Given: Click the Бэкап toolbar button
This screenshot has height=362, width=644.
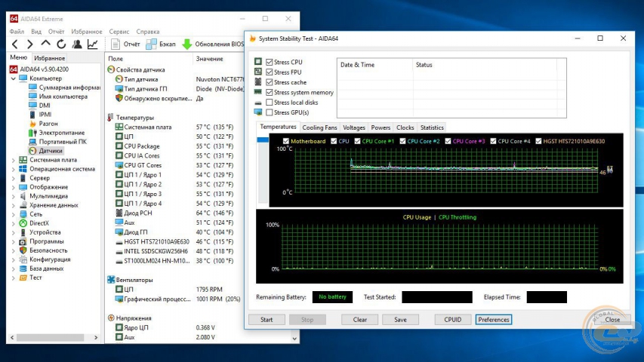Looking at the screenshot, I should 161,44.
